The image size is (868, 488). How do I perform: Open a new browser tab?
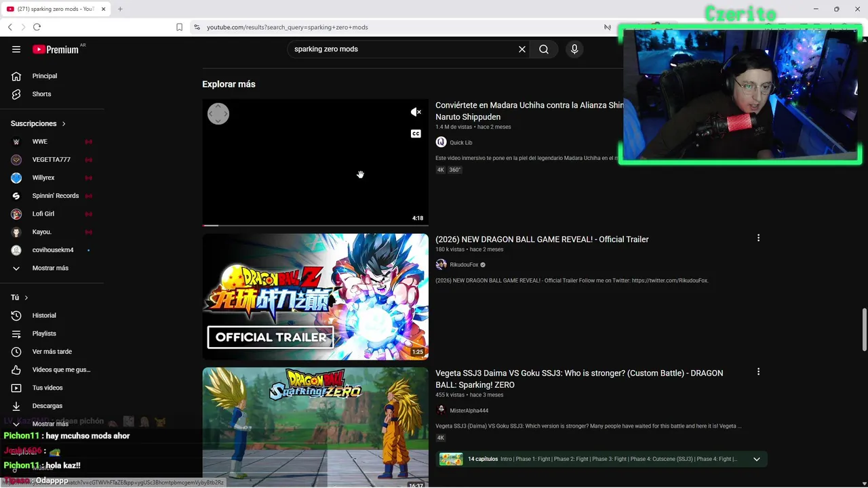click(120, 9)
